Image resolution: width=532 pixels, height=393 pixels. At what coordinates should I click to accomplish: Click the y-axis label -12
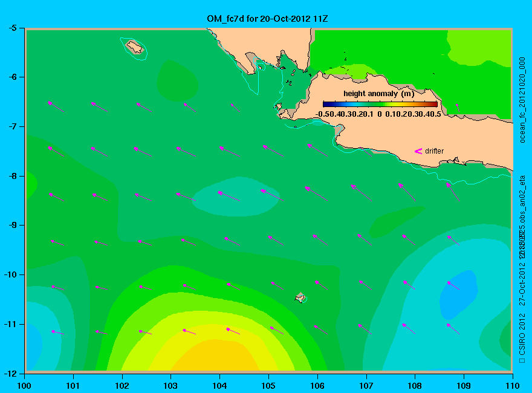[x=10, y=373]
